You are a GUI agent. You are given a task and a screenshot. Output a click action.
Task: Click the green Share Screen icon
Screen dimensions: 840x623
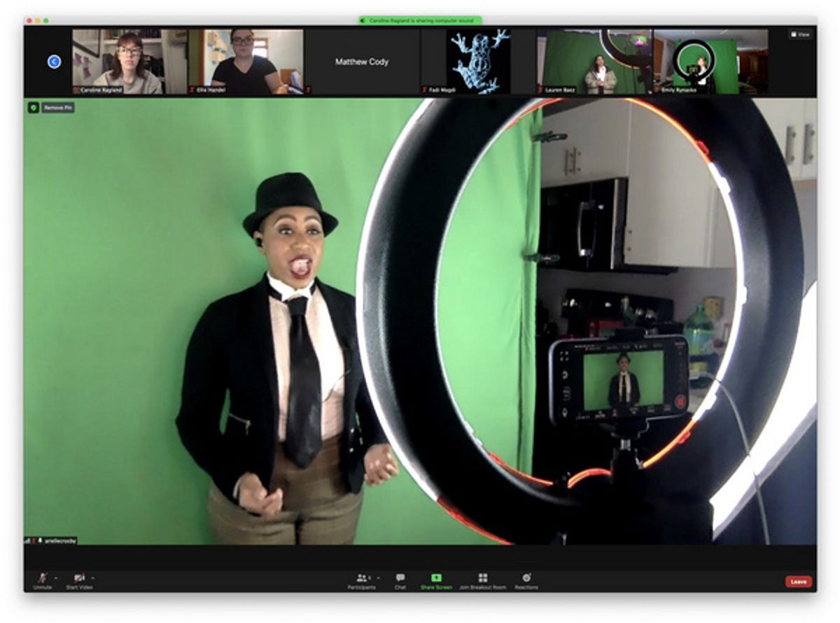click(x=436, y=578)
